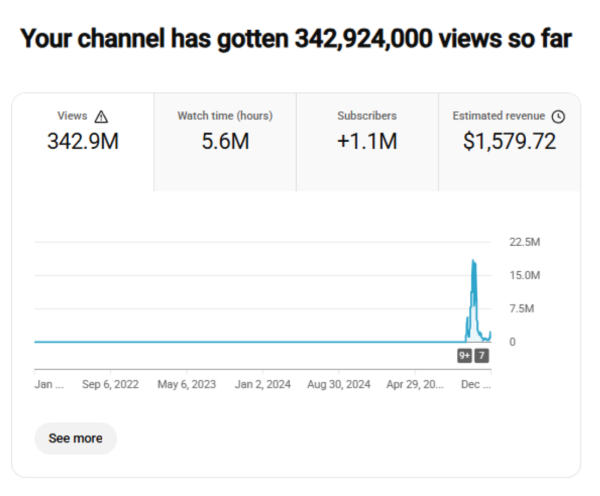Screen dimensions: 600x496
Task: Open the 9+ video marker badge
Action: 465,356
